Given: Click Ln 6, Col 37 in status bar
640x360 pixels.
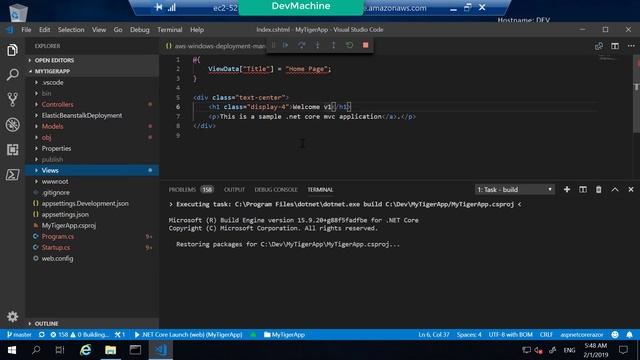Looking at the screenshot, I should point(433,335).
